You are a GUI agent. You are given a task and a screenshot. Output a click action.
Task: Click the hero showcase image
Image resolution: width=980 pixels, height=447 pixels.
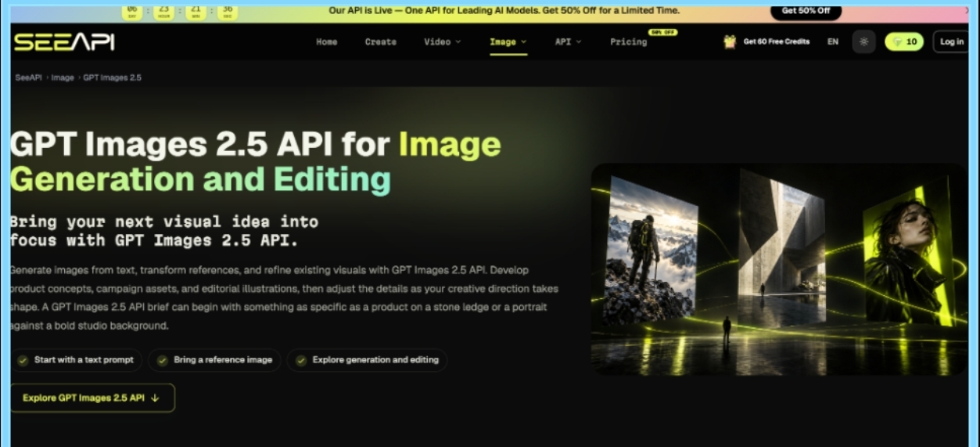779,269
